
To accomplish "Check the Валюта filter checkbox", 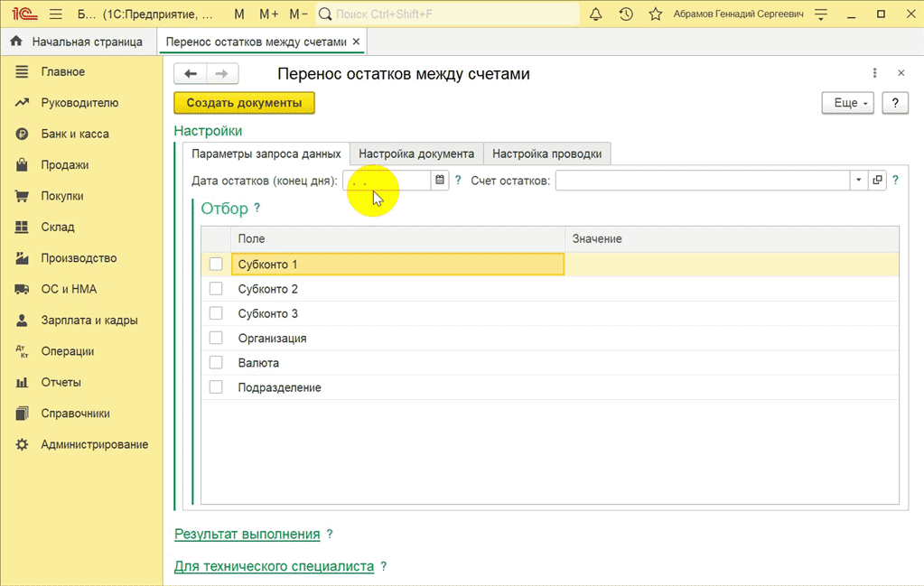I will tap(216, 362).
